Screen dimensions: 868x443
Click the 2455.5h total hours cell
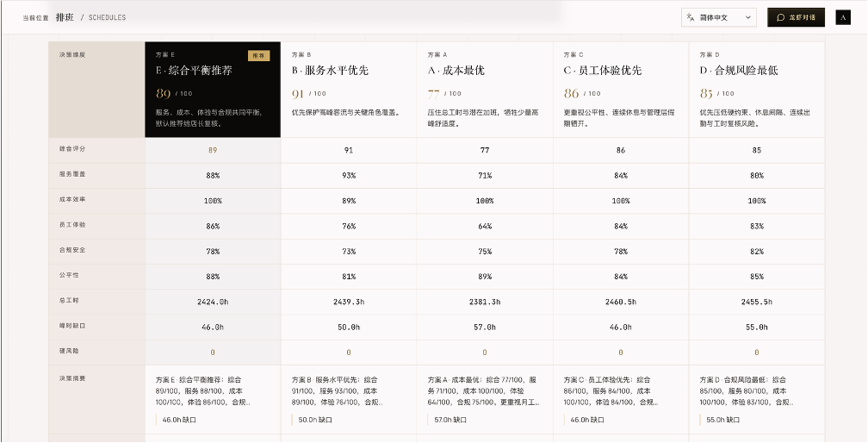coord(757,302)
